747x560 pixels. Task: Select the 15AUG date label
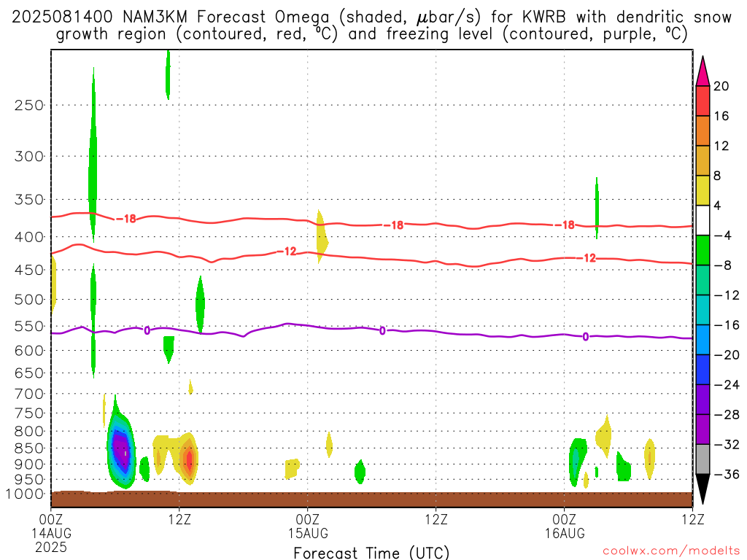(309, 533)
